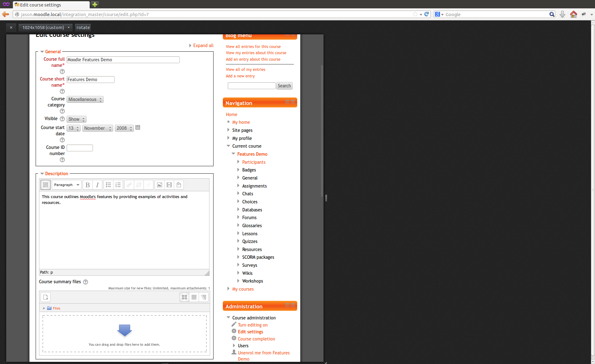This screenshot has width=595, height=364.
Task: Open the Paragraph format dropdown
Action: click(67, 185)
